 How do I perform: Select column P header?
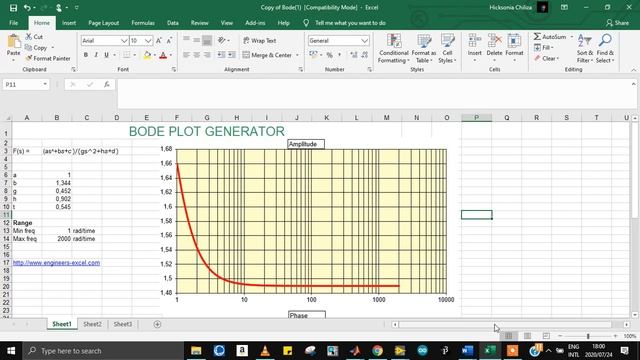(476, 118)
